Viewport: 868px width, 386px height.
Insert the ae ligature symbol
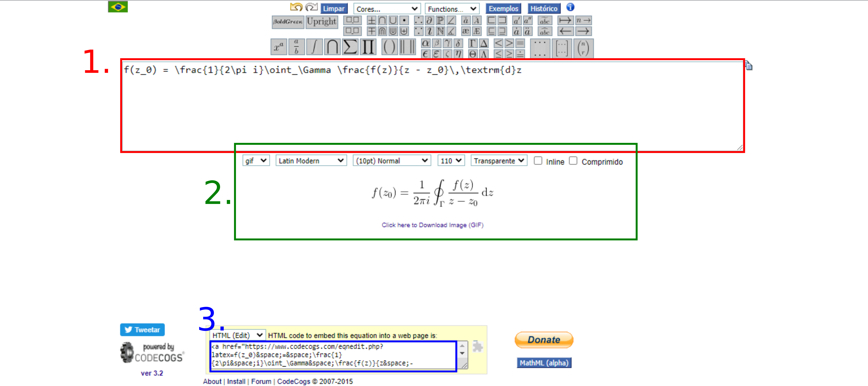[466, 31]
